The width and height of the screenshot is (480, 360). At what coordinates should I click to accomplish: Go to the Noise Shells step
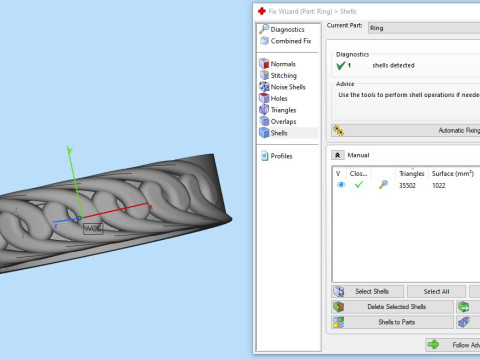pyautogui.click(x=288, y=87)
